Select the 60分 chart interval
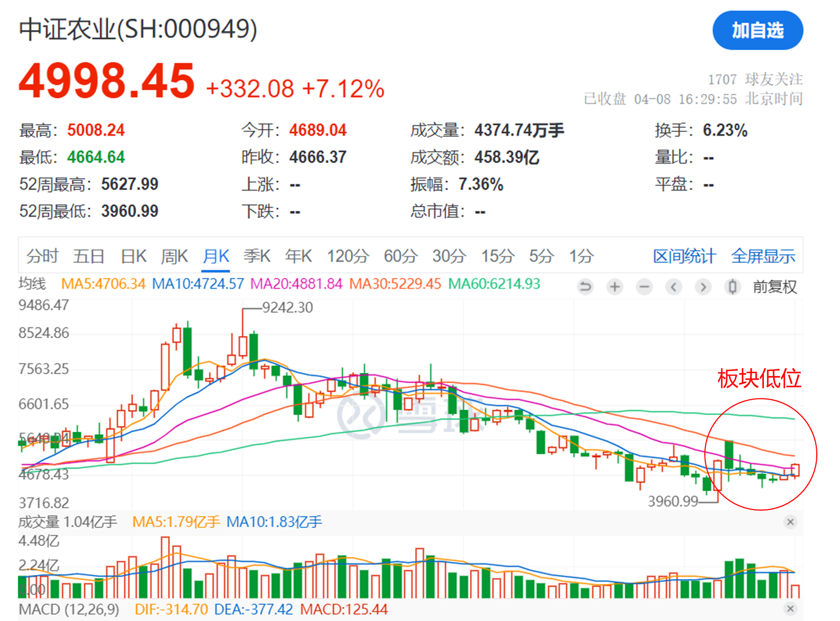This screenshot has width=840, height=621. [400, 256]
